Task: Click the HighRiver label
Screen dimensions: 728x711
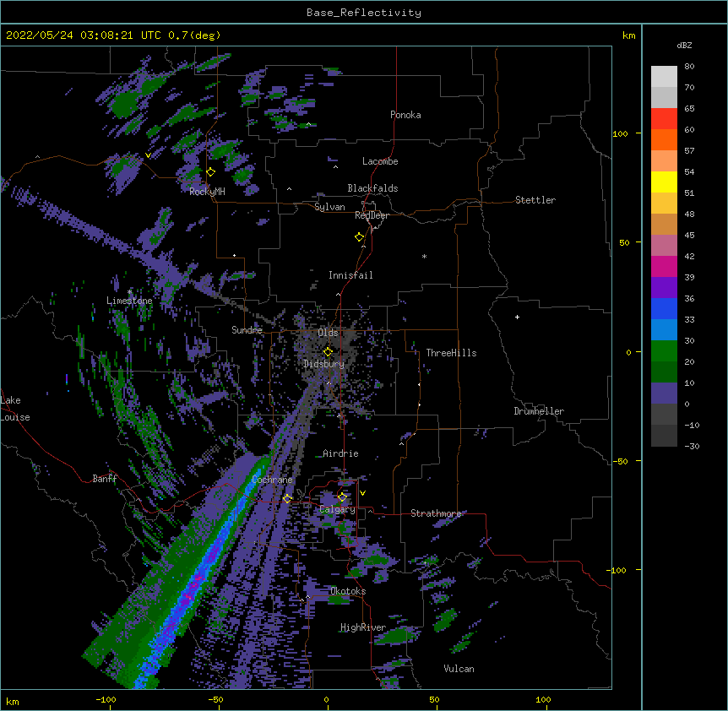Action: click(363, 627)
